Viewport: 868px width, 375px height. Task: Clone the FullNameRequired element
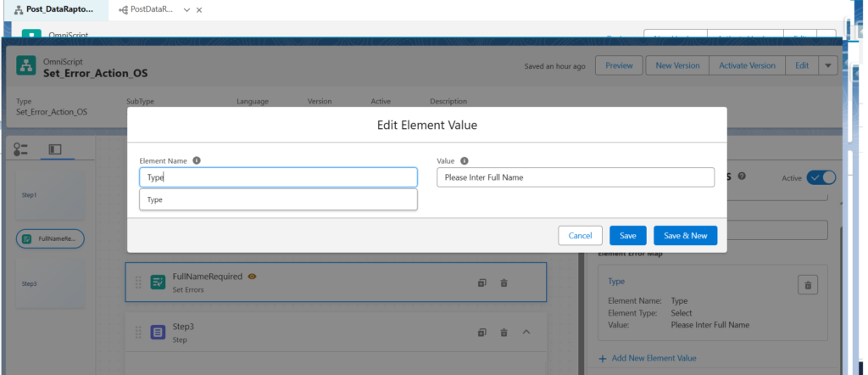481,283
